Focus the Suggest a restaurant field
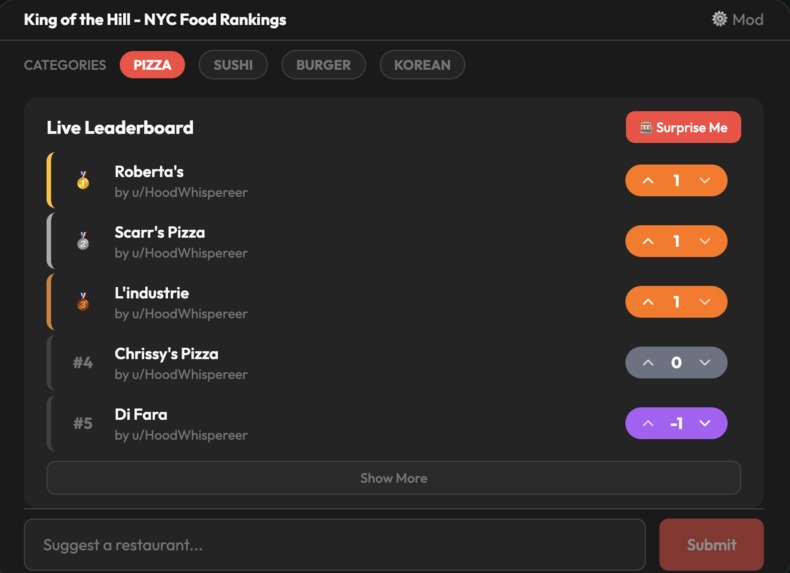Image resolution: width=790 pixels, height=573 pixels. point(335,545)
